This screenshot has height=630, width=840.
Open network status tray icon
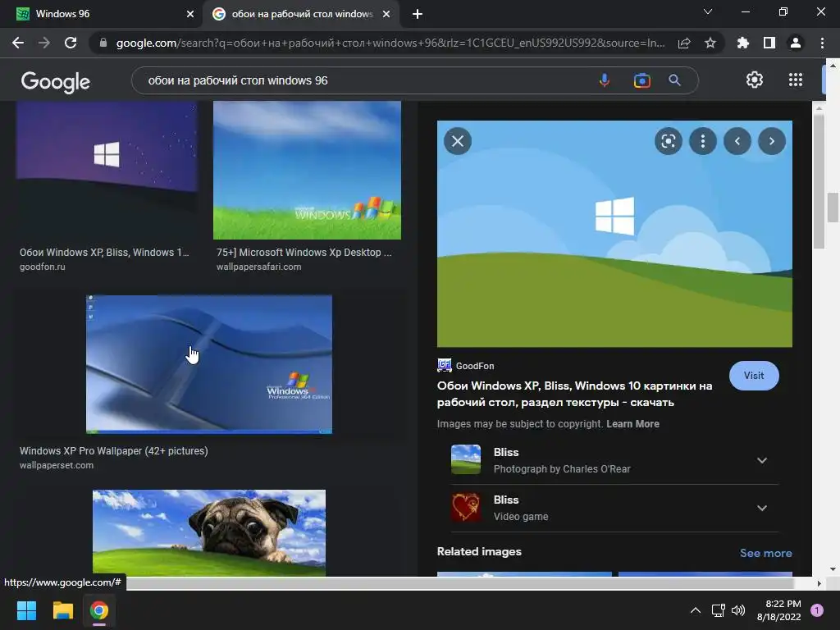coord(718,610)
